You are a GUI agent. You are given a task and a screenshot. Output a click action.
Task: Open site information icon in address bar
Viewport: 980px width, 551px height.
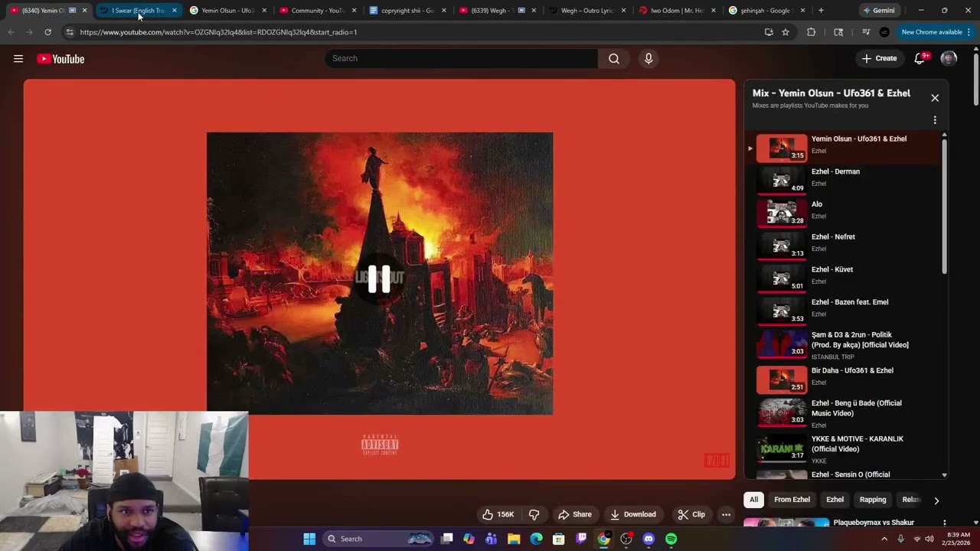tap(70, 32)
